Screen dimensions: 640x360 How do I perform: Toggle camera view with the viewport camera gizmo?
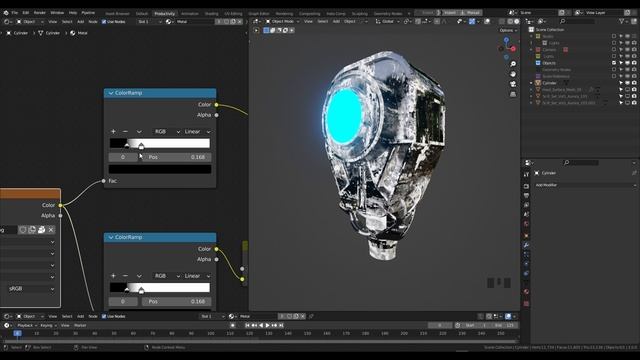point(513,84)
